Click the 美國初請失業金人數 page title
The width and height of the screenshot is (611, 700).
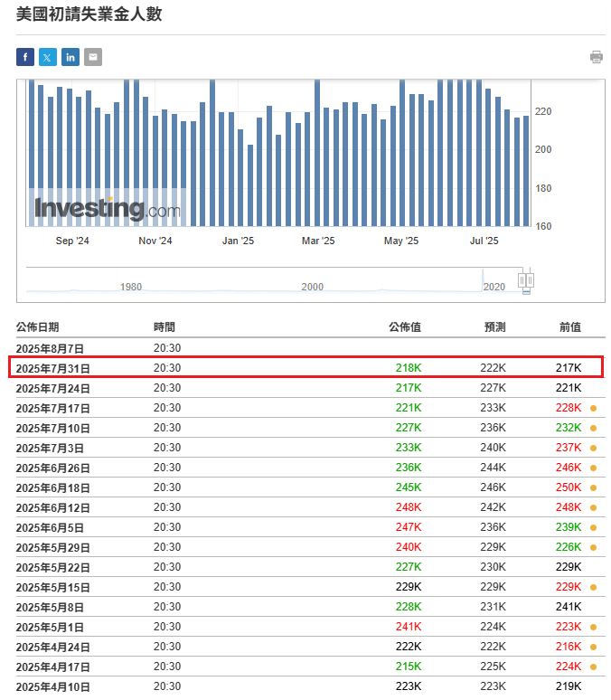89,14
